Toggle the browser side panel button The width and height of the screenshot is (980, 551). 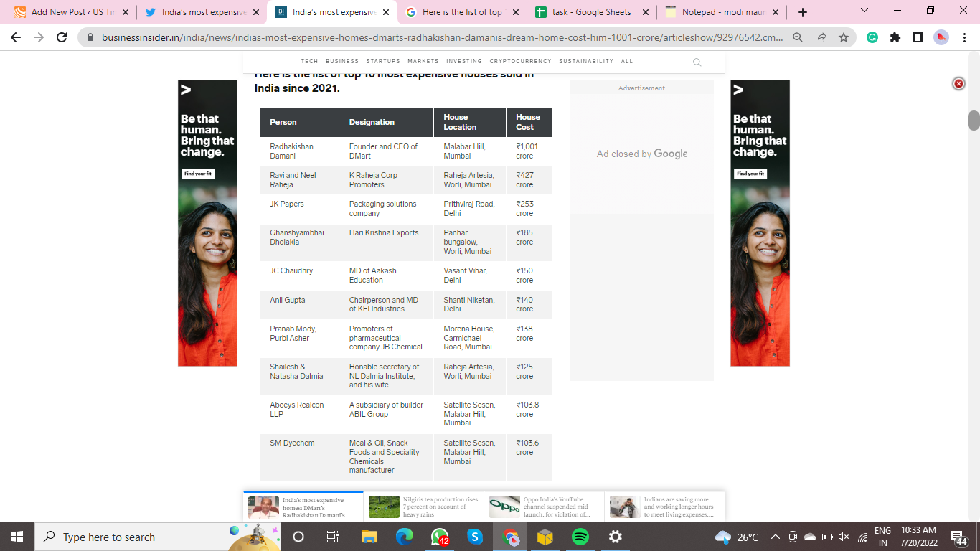(x=918, y=37)
